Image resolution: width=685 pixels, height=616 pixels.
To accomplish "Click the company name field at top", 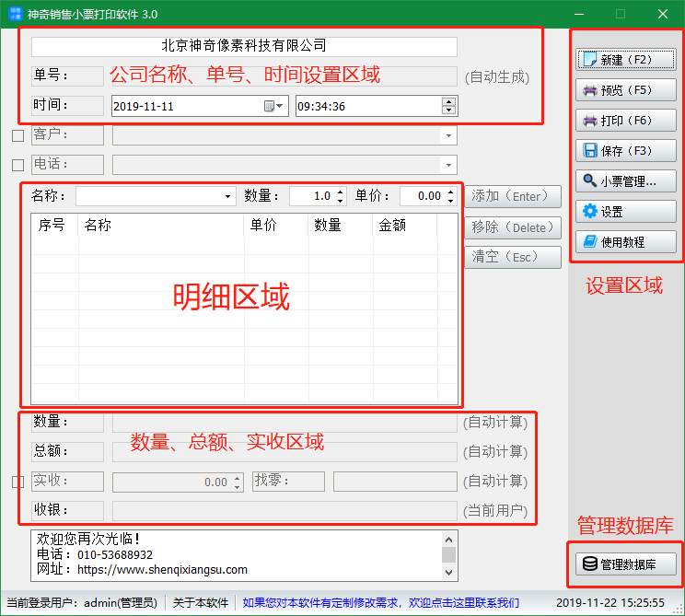I will [x=244, y=46].
